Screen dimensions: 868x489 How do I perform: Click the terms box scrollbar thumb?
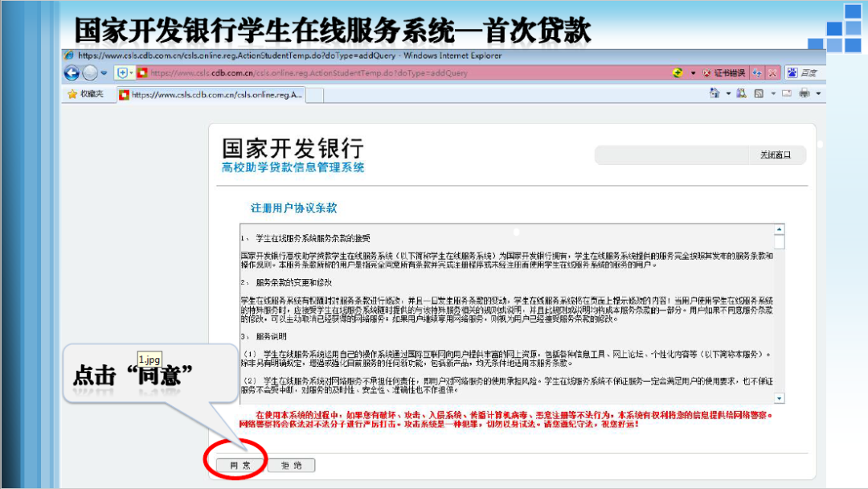coord(780,242)
